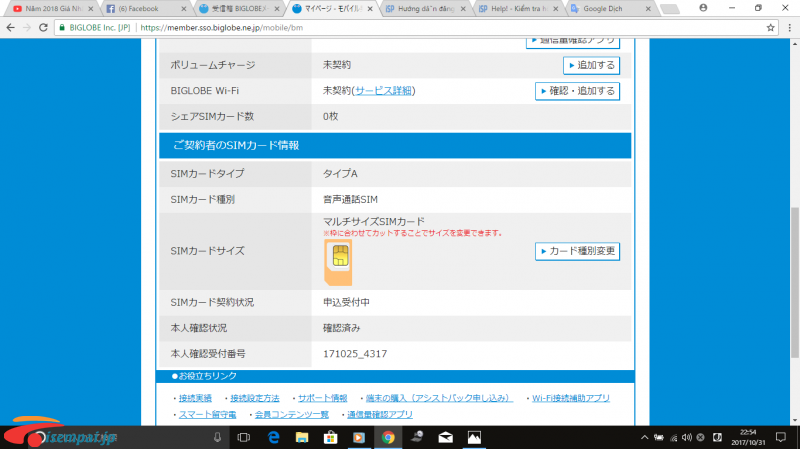800x449 pixels.
Task: Open Task View from the taskbar
Action: [x=244, y=437]
